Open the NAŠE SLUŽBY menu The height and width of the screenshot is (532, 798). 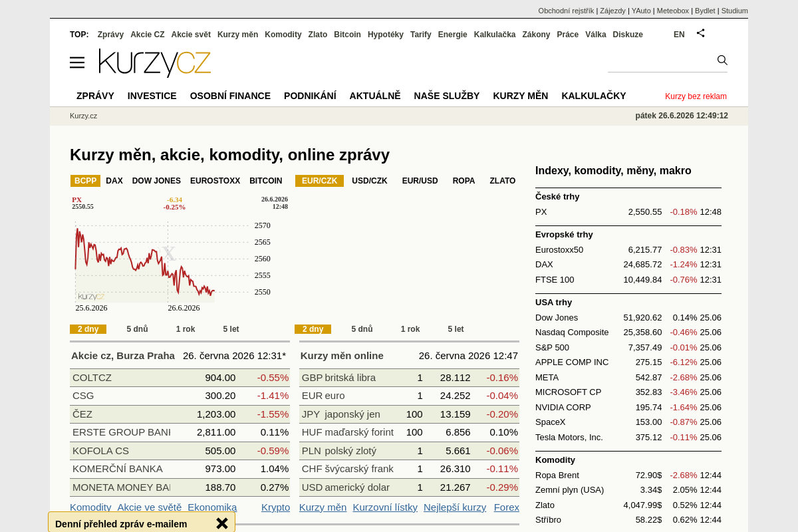[447, 96]
